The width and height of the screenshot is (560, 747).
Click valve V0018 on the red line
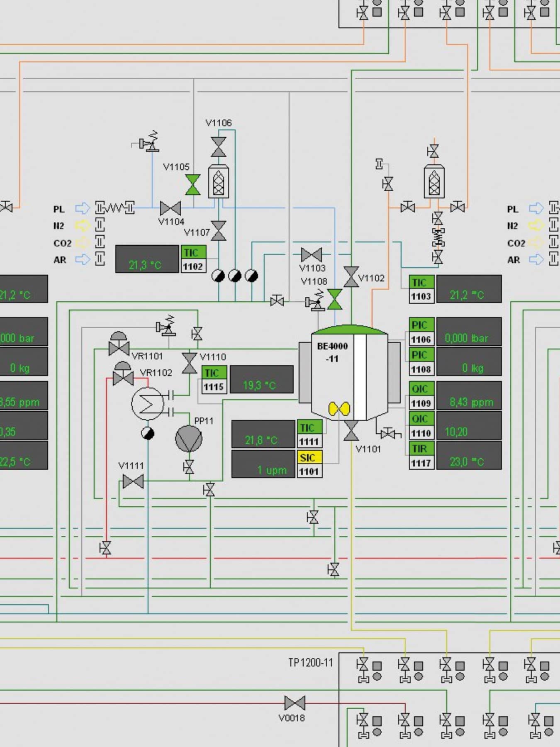tap(295, 703)
